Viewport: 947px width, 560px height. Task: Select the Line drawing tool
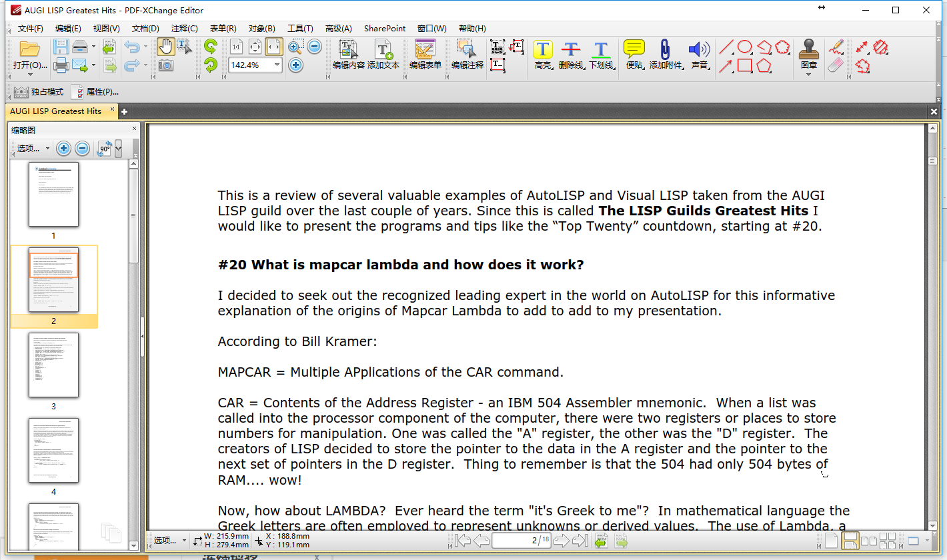(726, 47)
